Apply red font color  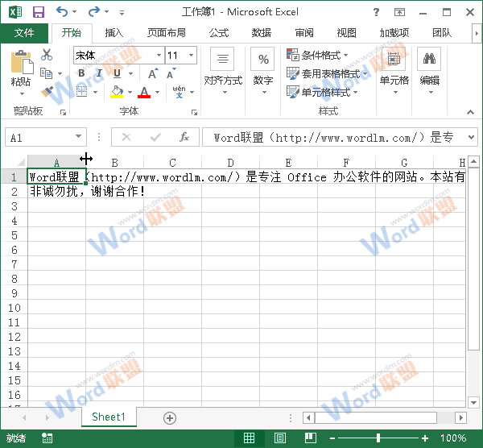pos(144,92)
